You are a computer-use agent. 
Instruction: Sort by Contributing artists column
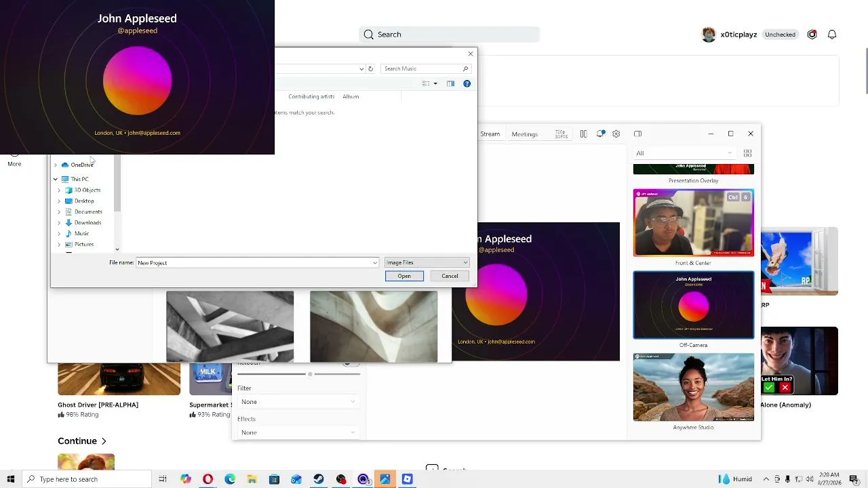tap(311, 96)
